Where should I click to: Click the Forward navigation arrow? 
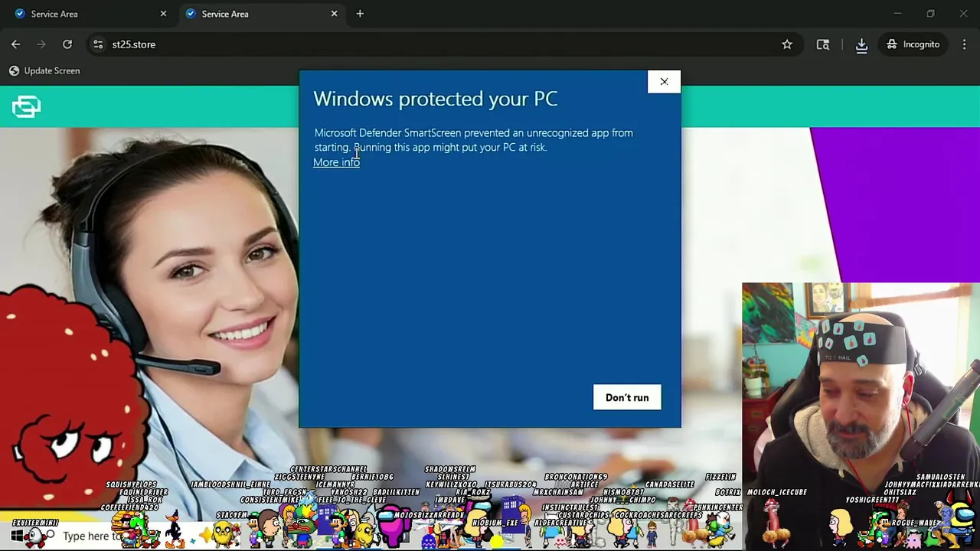41,44
